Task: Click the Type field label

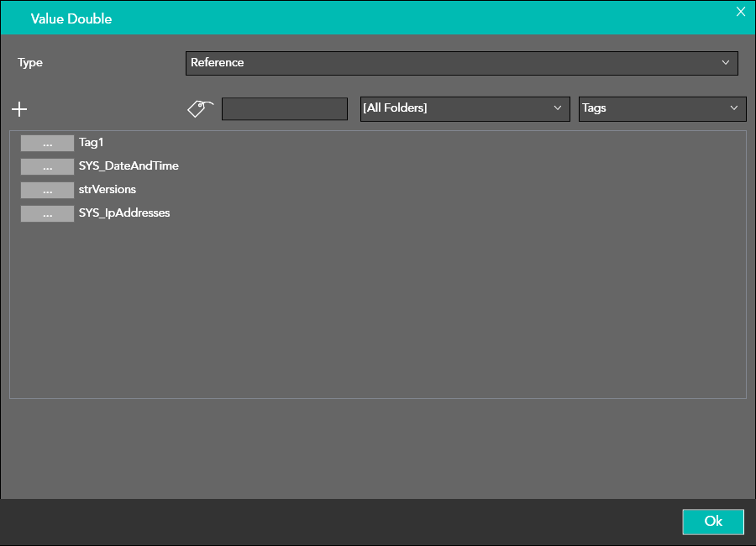Action: tap(30, 63)
